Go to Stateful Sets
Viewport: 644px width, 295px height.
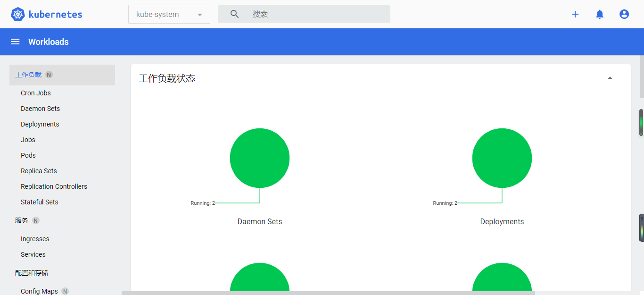(40, 202)
